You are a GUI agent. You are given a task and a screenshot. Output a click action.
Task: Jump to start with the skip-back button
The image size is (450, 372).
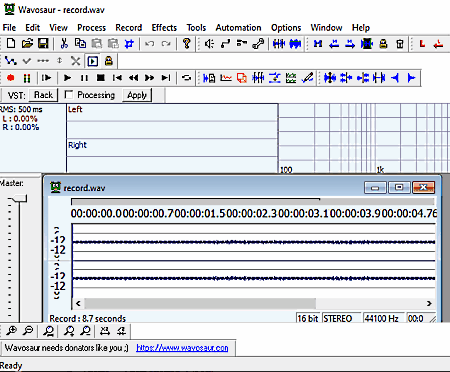point(117,78)
